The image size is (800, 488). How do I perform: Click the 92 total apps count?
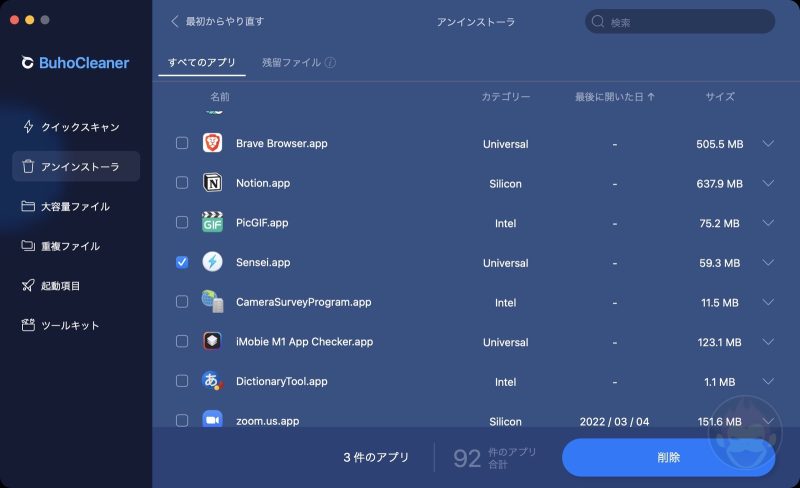pos(467,458)
